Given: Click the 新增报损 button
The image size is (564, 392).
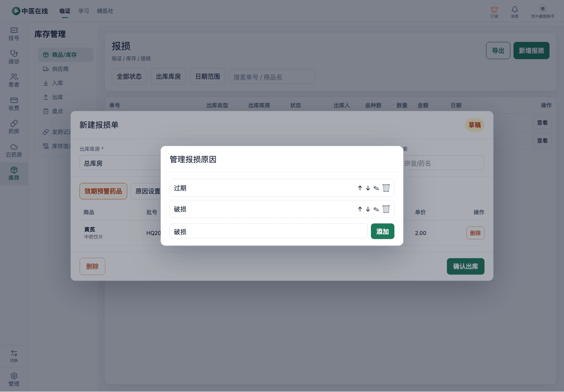Looking at the screenshot, I should click(531, 51).
